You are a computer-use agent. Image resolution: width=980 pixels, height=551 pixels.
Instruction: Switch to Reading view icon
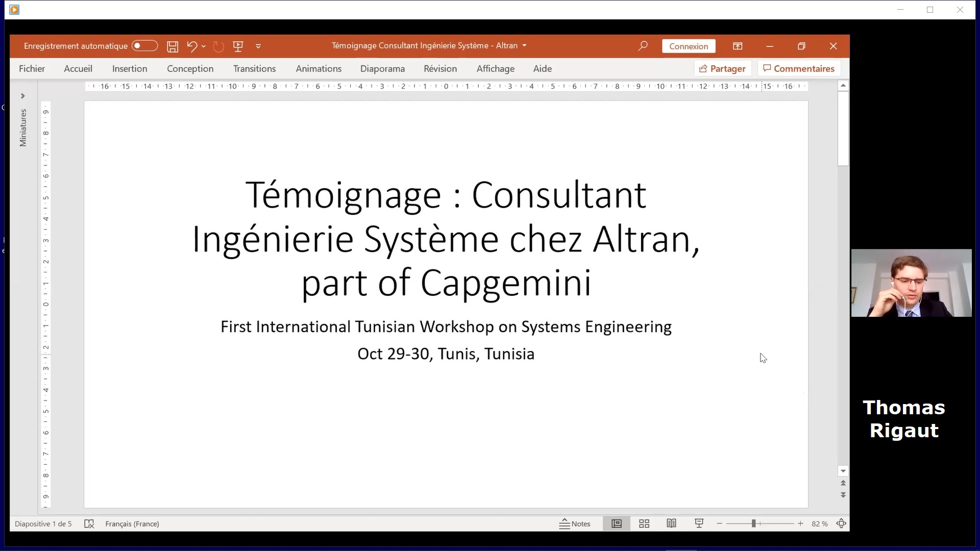[x=671, y=524]
